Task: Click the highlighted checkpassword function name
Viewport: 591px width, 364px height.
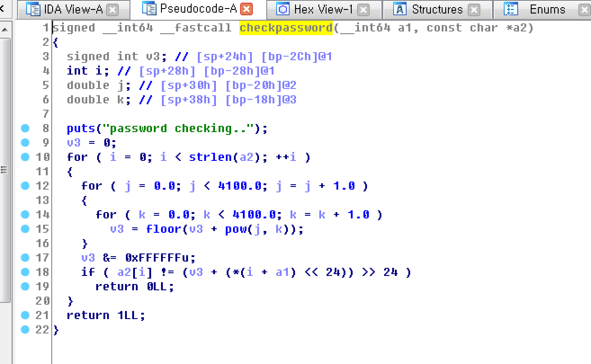Action: pyautogui.click(x=286, y=28)
